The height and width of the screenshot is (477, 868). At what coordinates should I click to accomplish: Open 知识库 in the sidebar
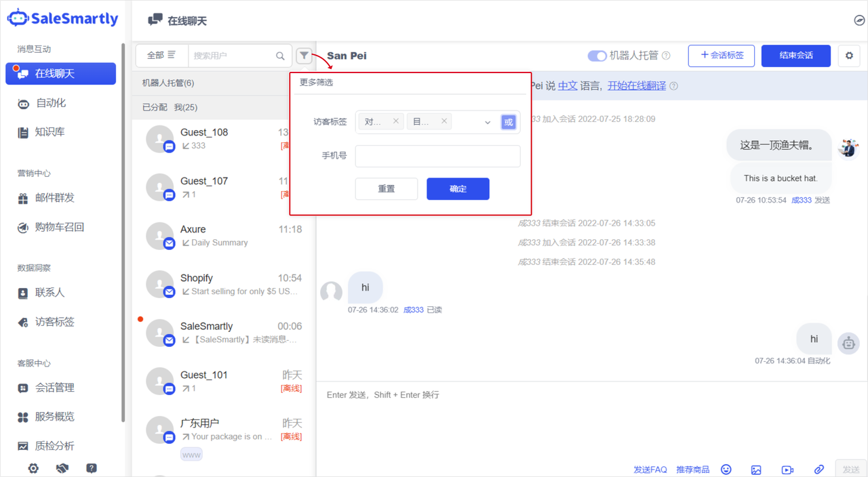click(x=50, y=132)
